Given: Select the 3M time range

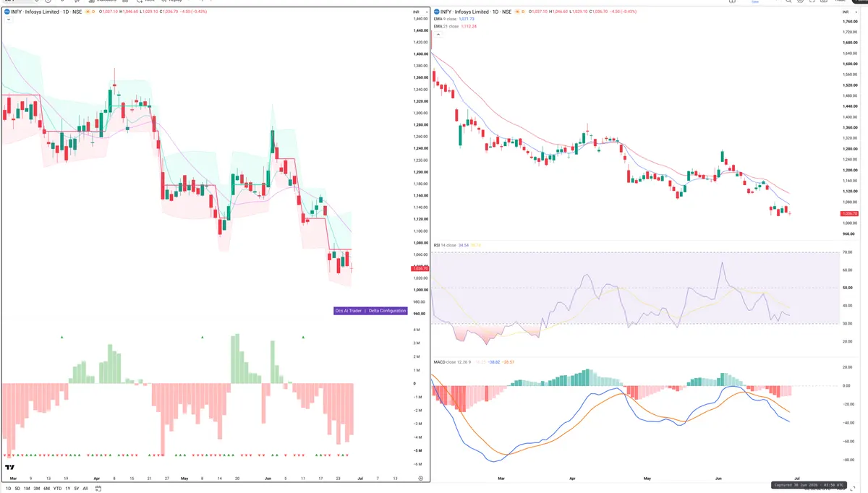Looking at the screenshot, I should (x=36, y=489).
